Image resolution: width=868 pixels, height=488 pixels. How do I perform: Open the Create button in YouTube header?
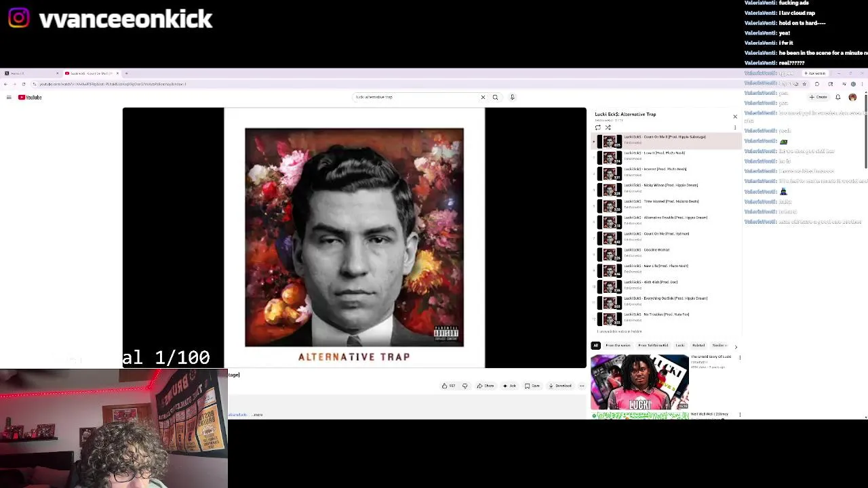[818, 98]
